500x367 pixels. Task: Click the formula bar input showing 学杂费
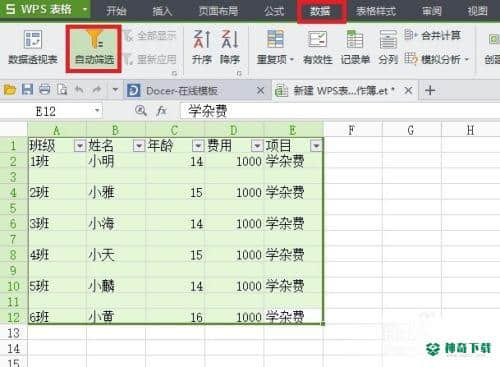tap(339, 111)
